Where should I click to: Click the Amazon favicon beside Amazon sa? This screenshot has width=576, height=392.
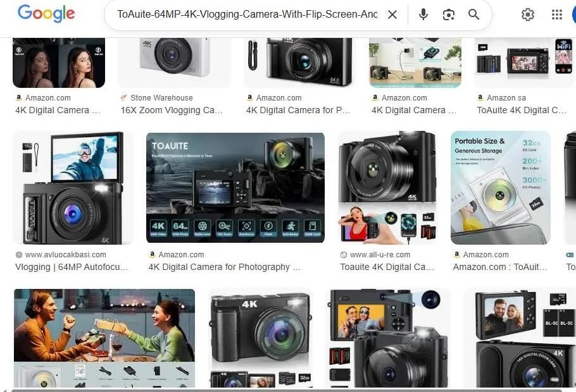pyautogui.click(x=480, y=97)
